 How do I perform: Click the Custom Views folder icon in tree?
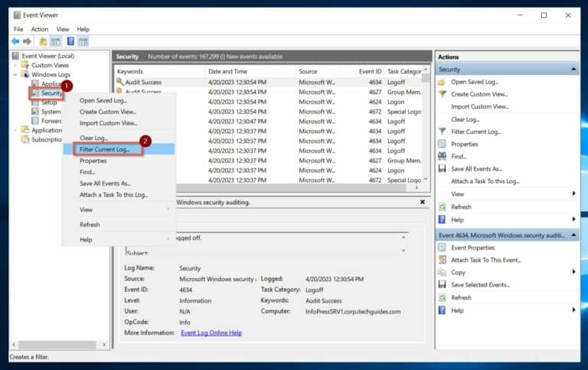(x=25, y=65)
